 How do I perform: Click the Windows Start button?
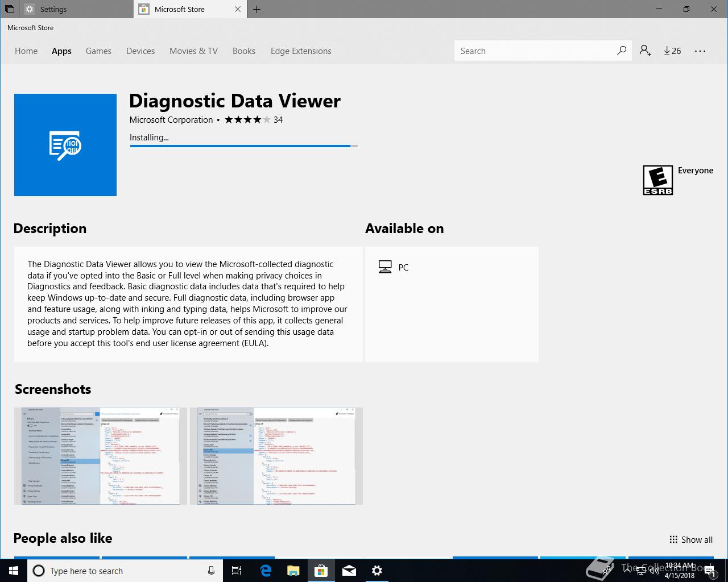coord(14,571)
